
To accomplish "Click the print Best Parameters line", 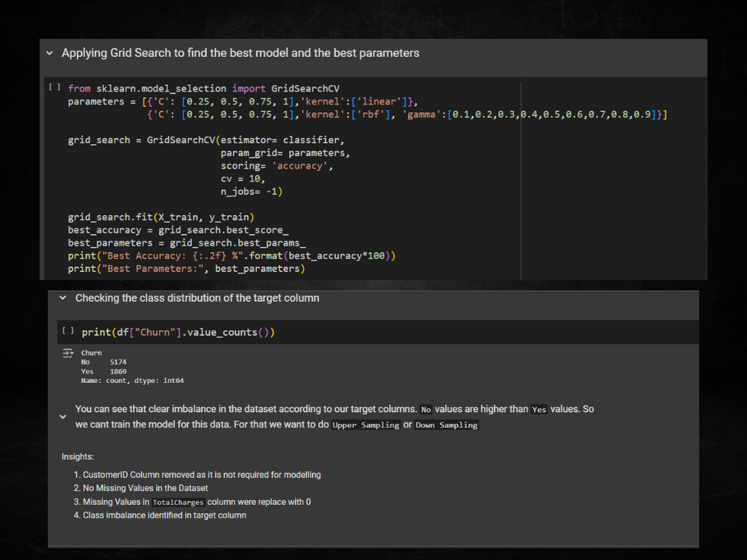I will [186, 269].
